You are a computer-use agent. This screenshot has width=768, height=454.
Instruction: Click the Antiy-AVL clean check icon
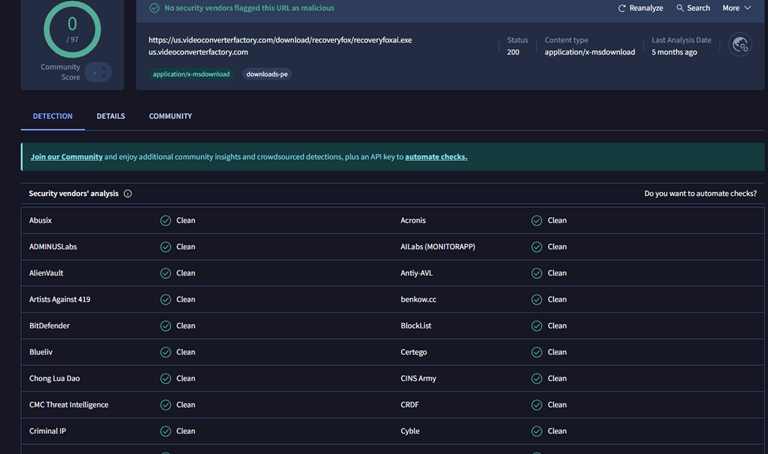537,273
